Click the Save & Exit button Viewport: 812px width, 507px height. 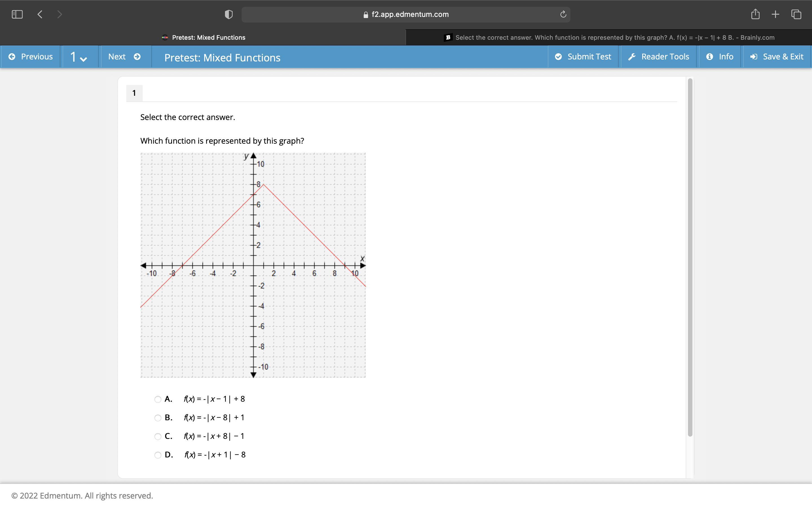tap(776, 57)
